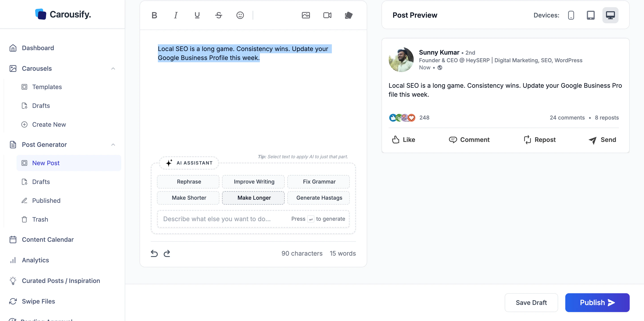Image resolution: width=644 pixels, height=321 pixels.
Task: Click Like in post preview
Action: point(403,140)
